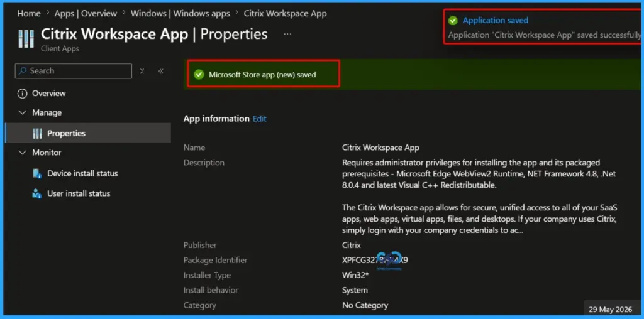
Task: Click the Home breadcrumb link
Action: point(29,14)
